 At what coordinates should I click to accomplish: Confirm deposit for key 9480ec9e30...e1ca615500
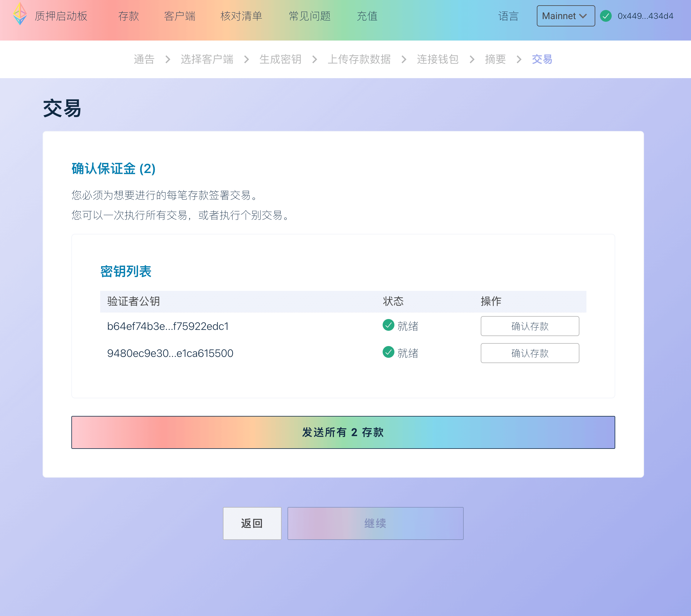tap(530, 353)
